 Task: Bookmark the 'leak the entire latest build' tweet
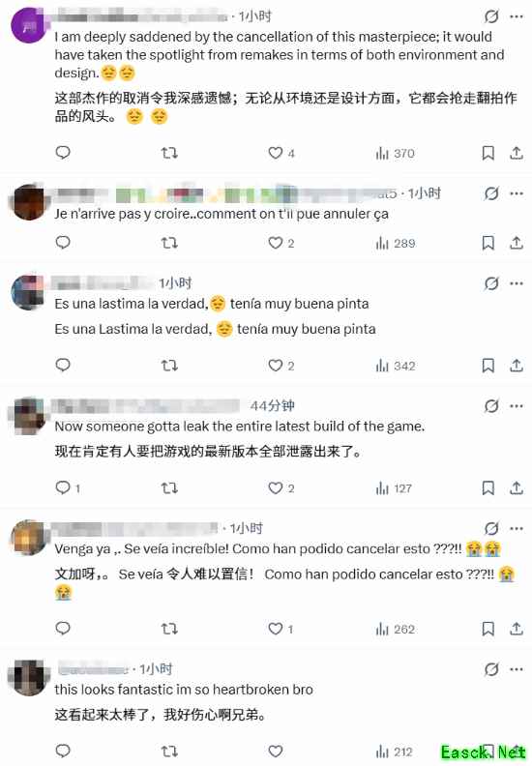click(488, 488)
